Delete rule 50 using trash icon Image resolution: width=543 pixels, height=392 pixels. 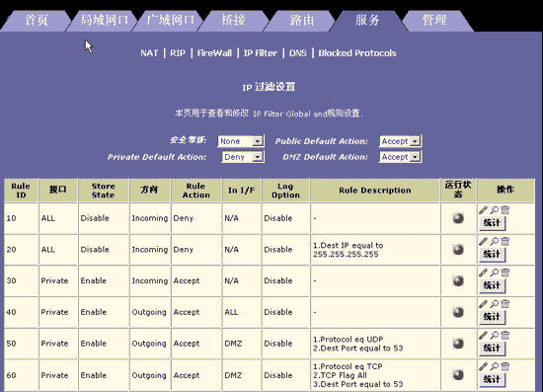[x=505, y=335]
